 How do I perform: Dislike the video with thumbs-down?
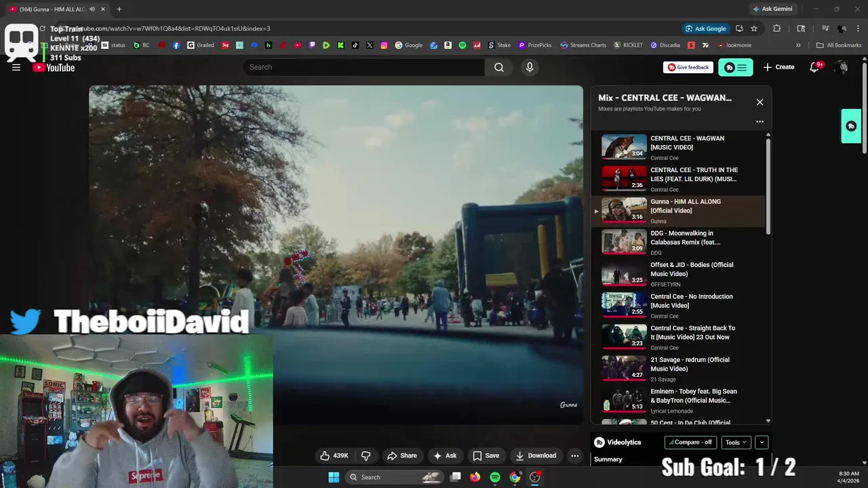pos(366,455)
